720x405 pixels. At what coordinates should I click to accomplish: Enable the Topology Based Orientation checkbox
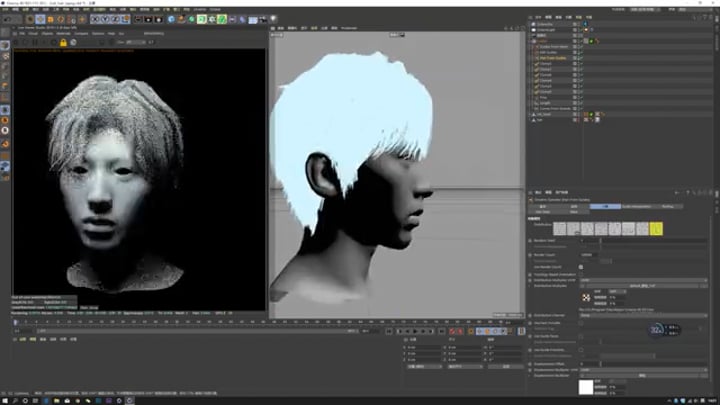[580, 274]
